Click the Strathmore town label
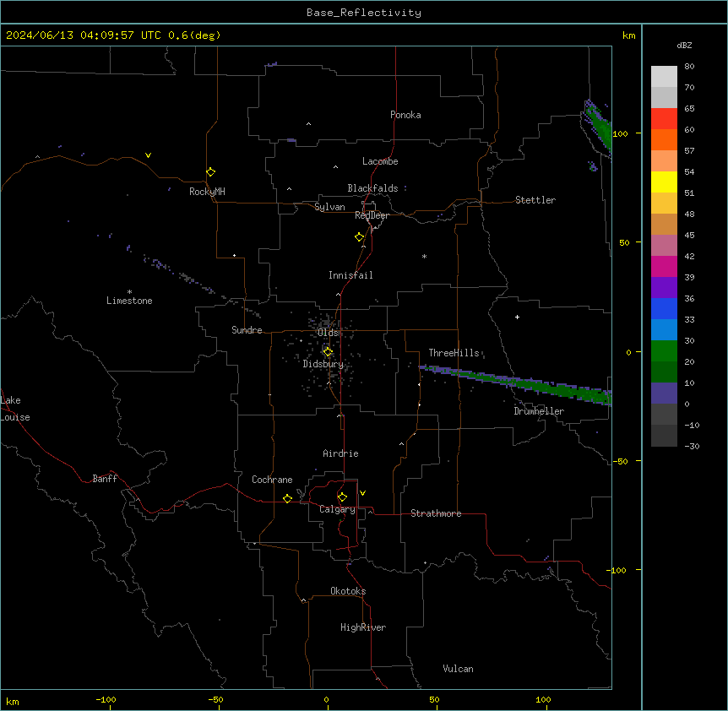The image size is (728, 711). pyautogui.click(x=436, y=513)
